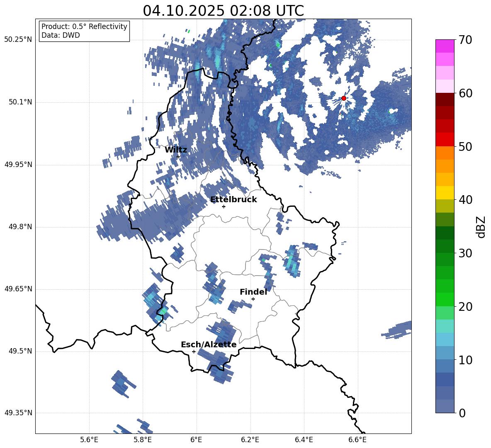Click the cross marker under Esch/Alzette

194,351
